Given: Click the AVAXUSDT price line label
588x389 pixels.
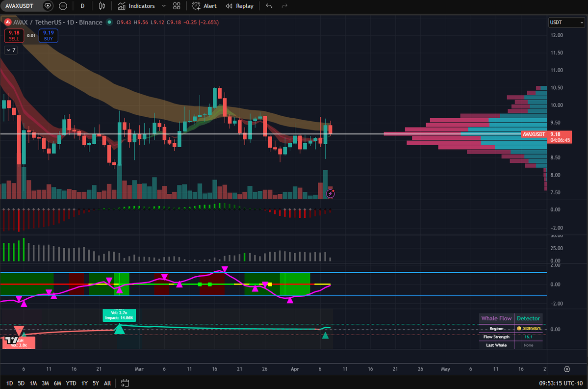Looking at the screenshot, I should 534,134.
